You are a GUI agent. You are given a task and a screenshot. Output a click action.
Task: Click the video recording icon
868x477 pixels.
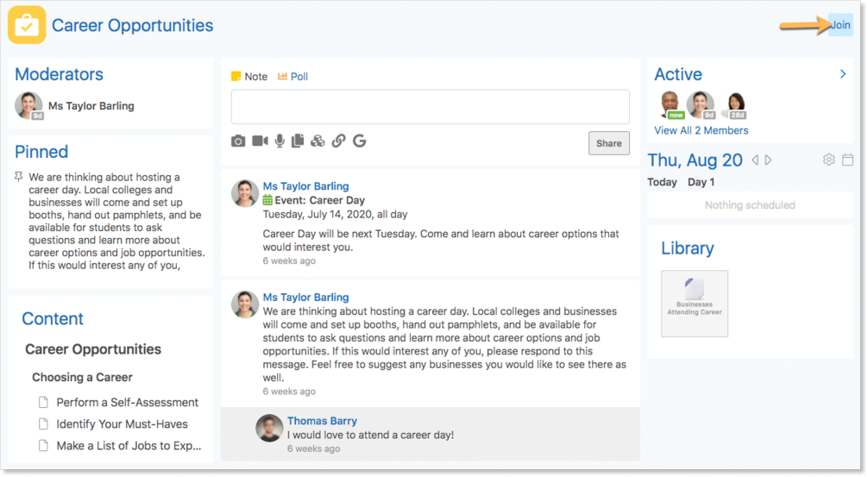click(x=260, y=141)
